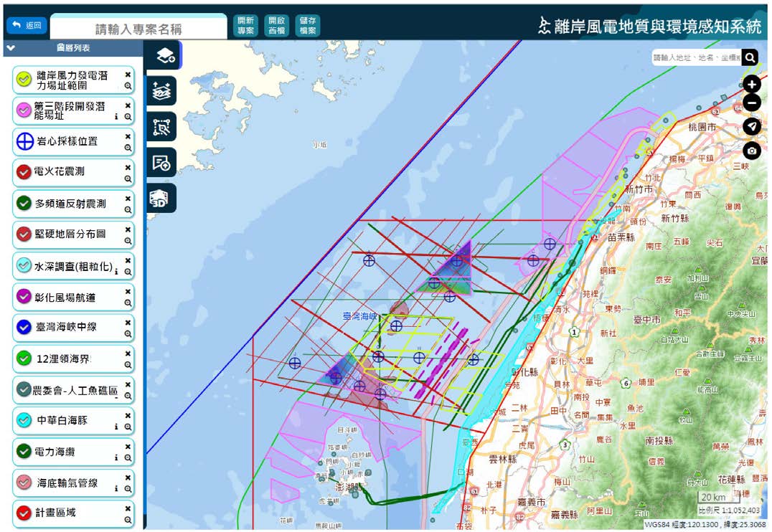
Task: Uncheck the 彰化風場航道 layer
Action: (24, 296)
